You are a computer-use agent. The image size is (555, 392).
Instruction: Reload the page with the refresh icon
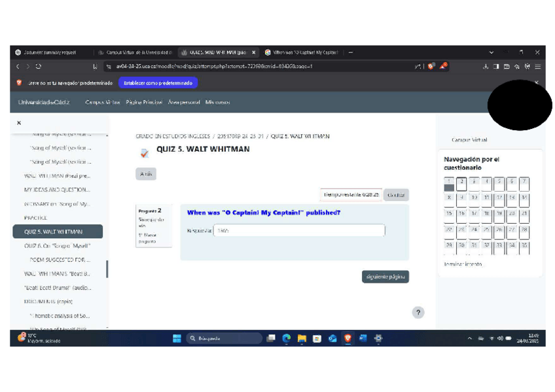pyautogui.click(x=39, y=66)
